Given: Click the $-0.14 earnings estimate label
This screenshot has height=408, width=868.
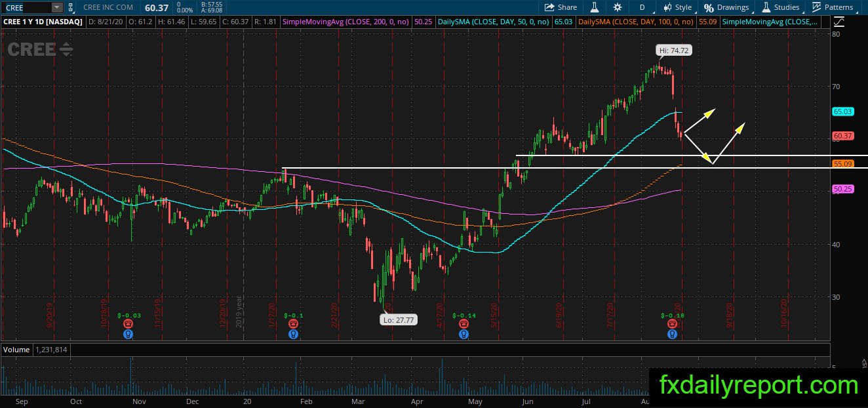Looking at the screenshot, I should pyautogui.click(x=464, y=316).
